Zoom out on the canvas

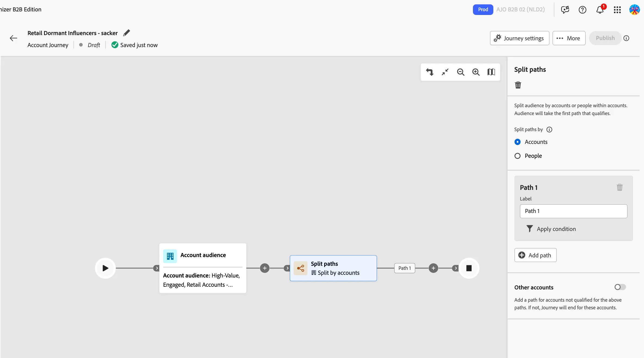pyautogui.click(x=461, y=72)
